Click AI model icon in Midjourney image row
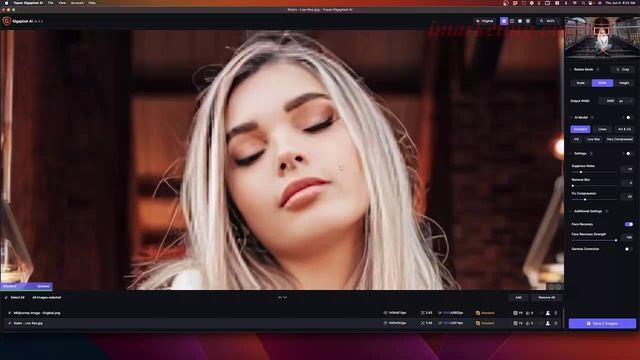 (x=478, y=313)
